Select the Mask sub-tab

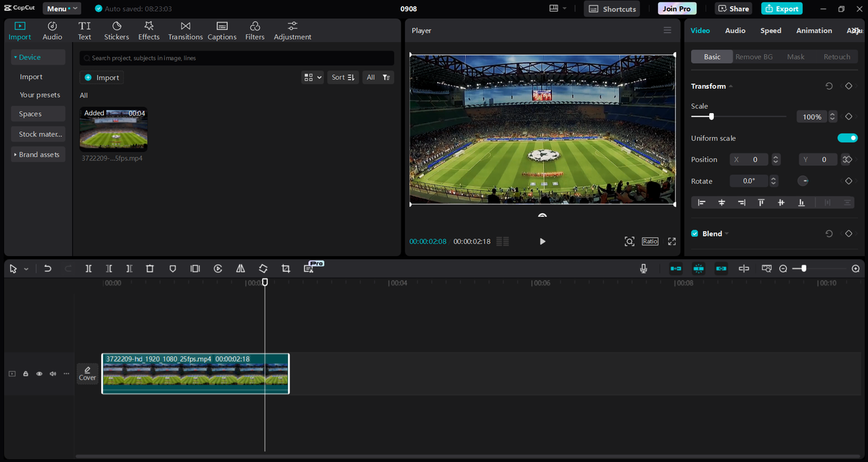pyautogui.click(x=795, y=57)
